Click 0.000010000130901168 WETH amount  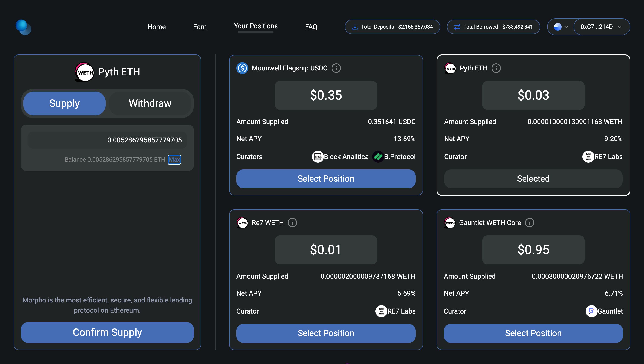click(575, 122)
